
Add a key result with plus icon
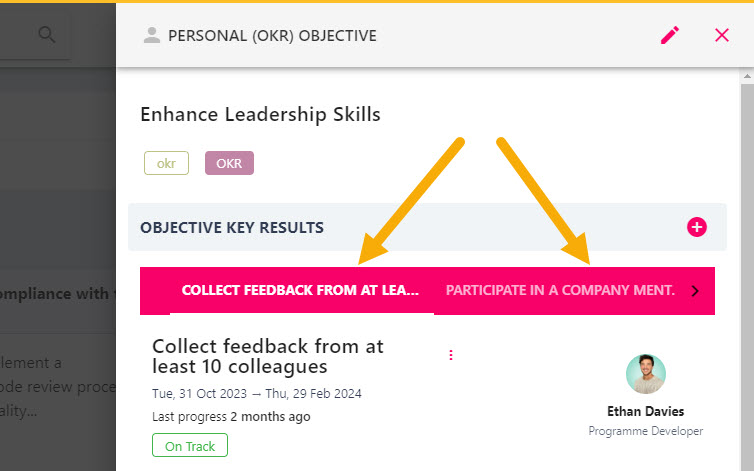(696, 227)
